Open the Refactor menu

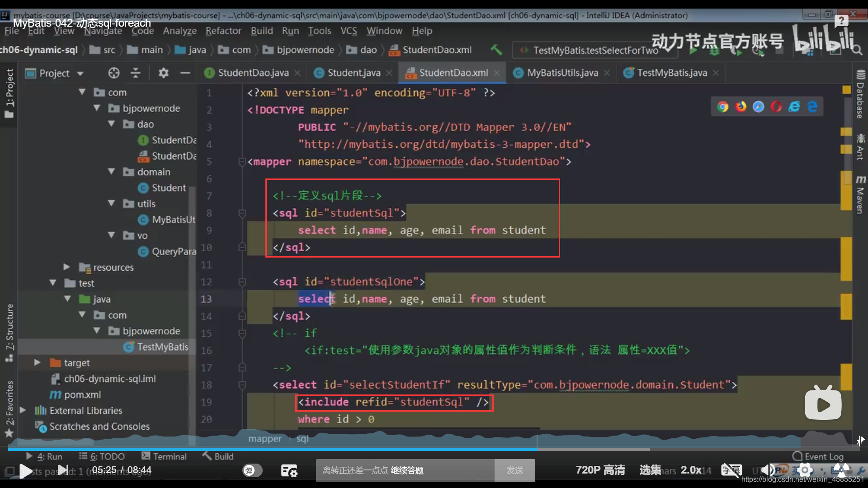(223, 31)
